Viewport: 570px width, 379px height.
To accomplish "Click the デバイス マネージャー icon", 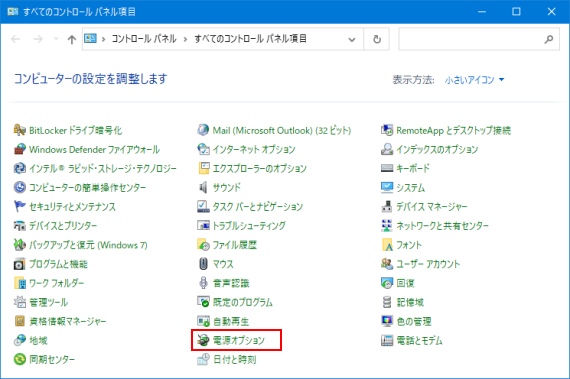I will point(387,206).
